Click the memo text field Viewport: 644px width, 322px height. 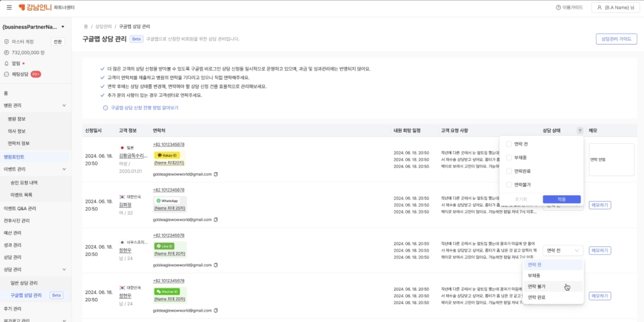click(x=611, y=159)
